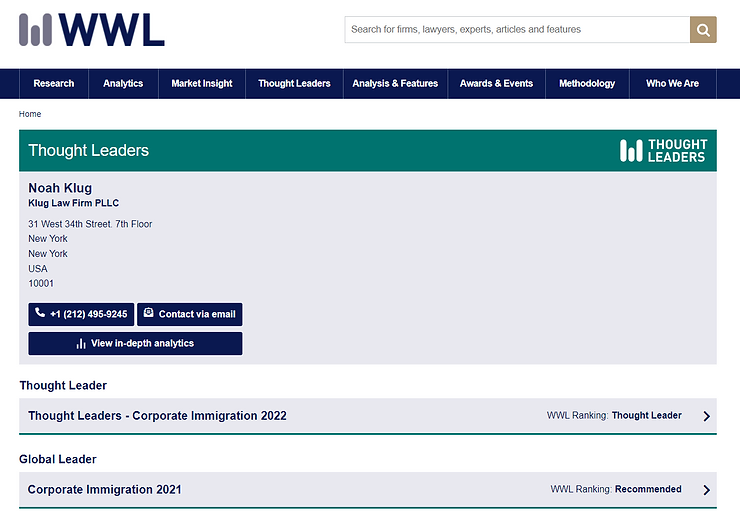Open Awards & Events menu
The image size is (740, 529).
coord(496,84)
